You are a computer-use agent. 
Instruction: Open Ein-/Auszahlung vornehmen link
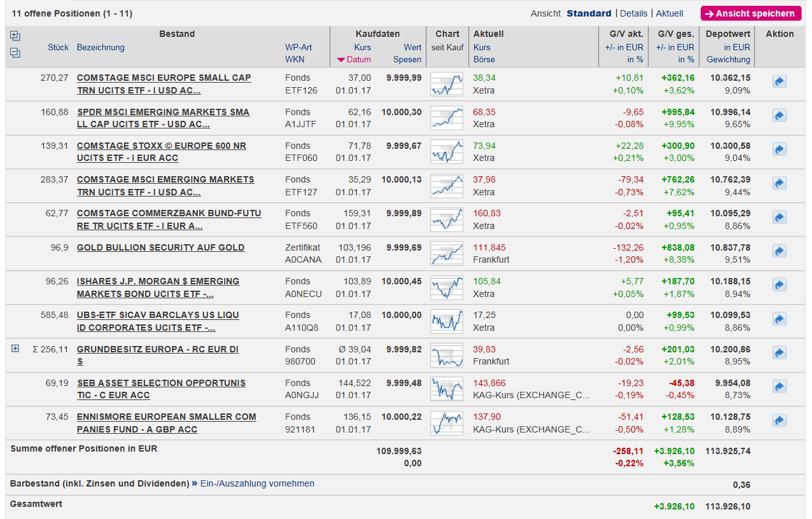[x=257, y=483]
